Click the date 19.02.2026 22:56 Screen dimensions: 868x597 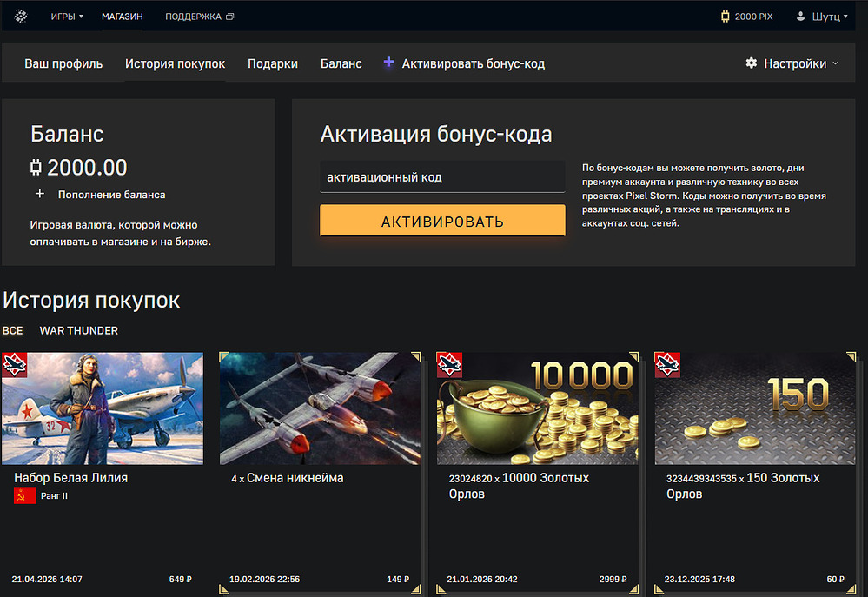click(265, 580)
